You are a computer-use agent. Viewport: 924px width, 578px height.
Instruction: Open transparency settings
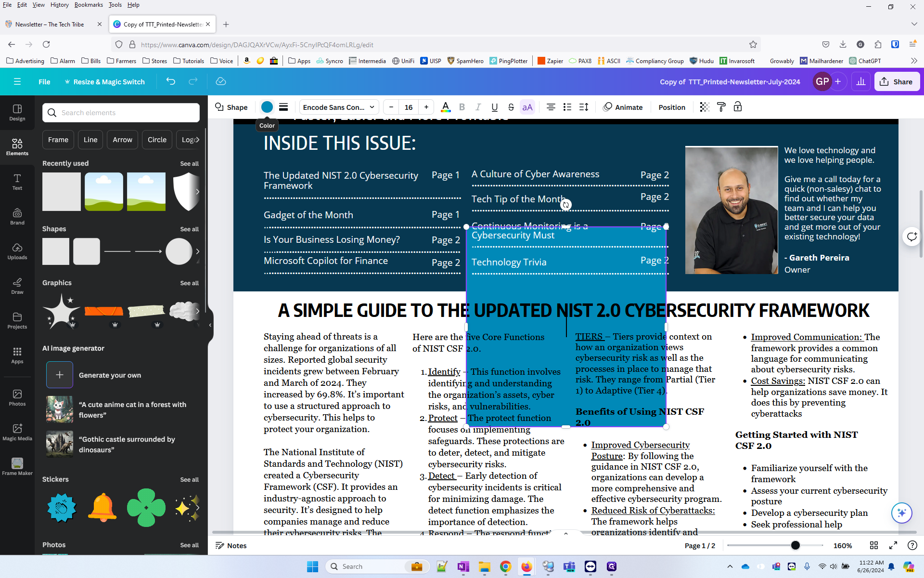(x=705, y=107)
